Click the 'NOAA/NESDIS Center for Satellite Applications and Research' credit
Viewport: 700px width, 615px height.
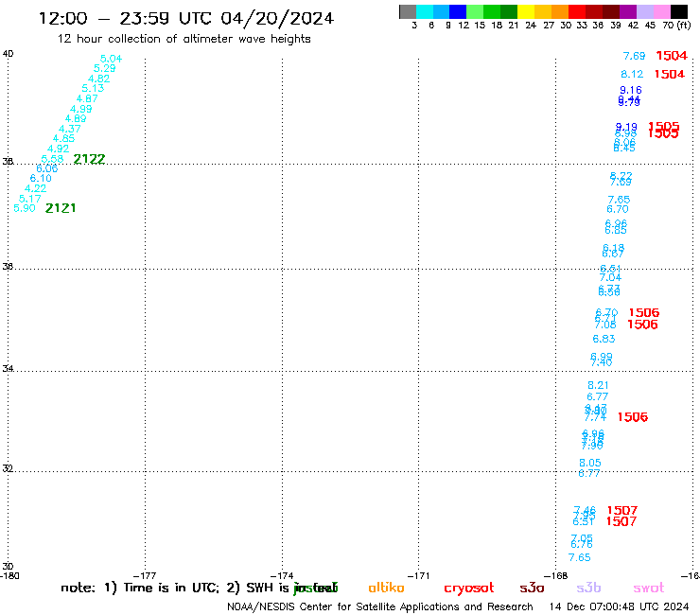380,607
